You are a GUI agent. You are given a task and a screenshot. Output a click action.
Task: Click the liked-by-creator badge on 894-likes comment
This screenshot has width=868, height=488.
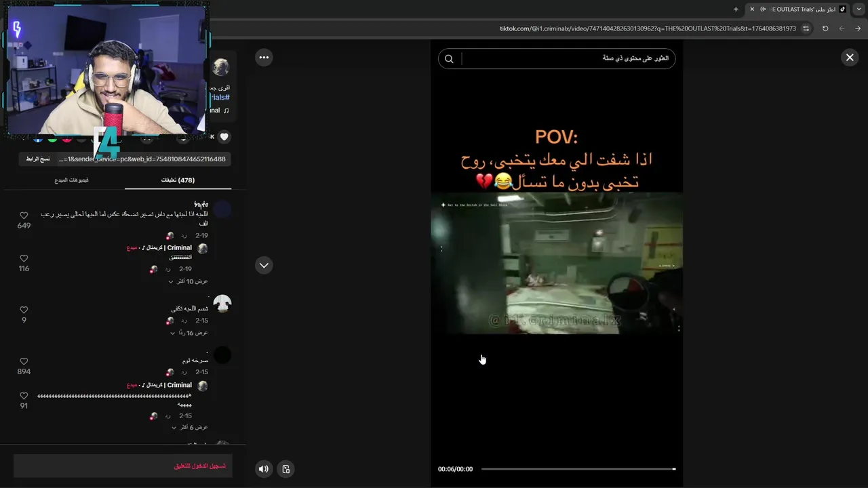[170, 372]
